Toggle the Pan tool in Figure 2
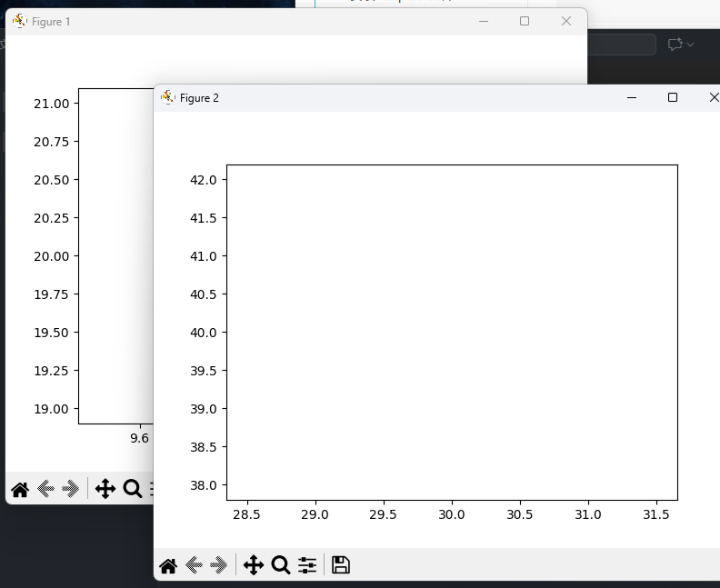The height and width of the screenshot is (588, 720). click(x=254, y=565)
